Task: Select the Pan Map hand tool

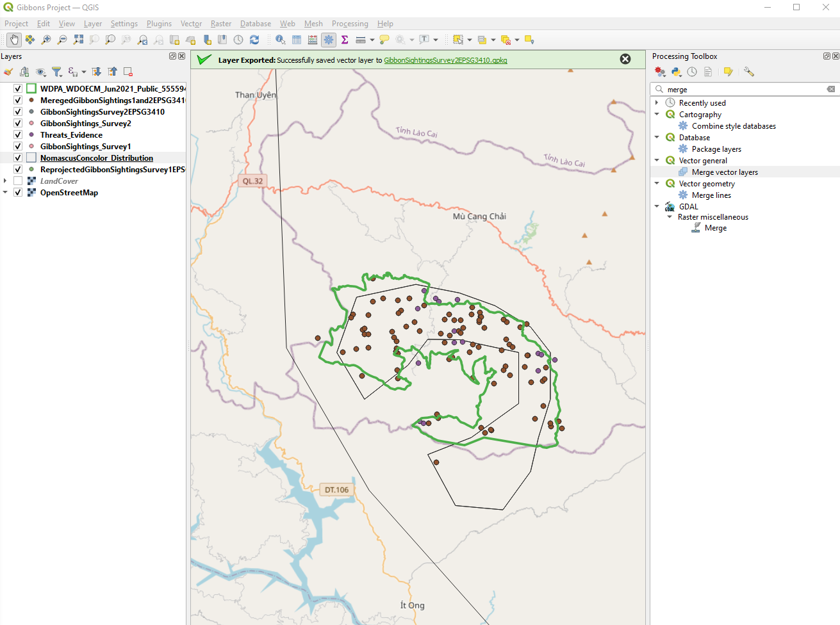Action: [14, 40]
